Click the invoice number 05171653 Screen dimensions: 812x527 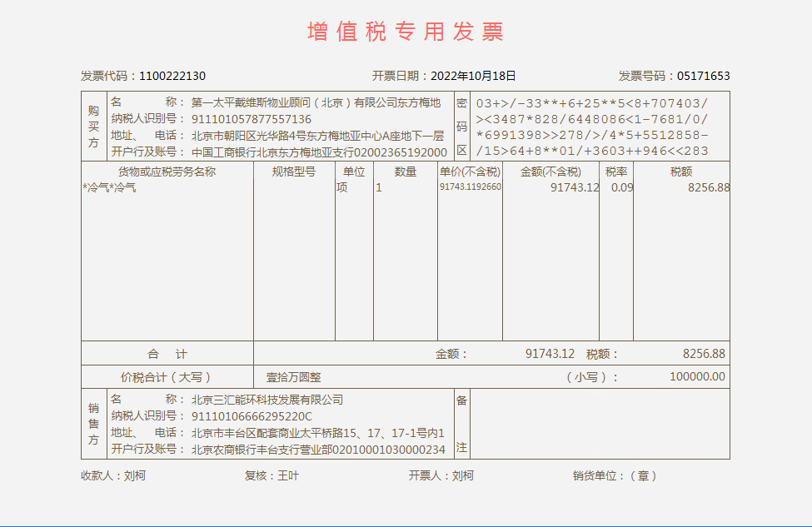coord(703,76)
